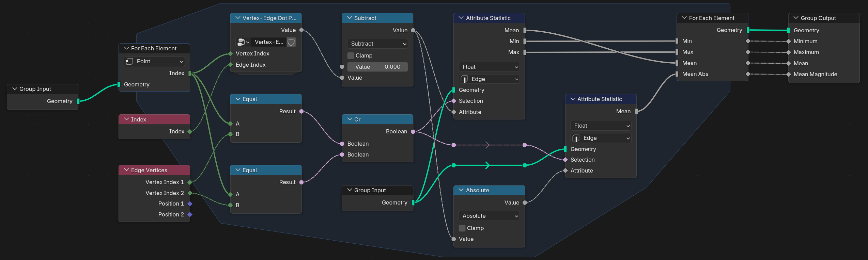Viewport: 868px width, 260px height.
Task: Click the Value 0.000 field on Subtract node
Action: [377, 67]
